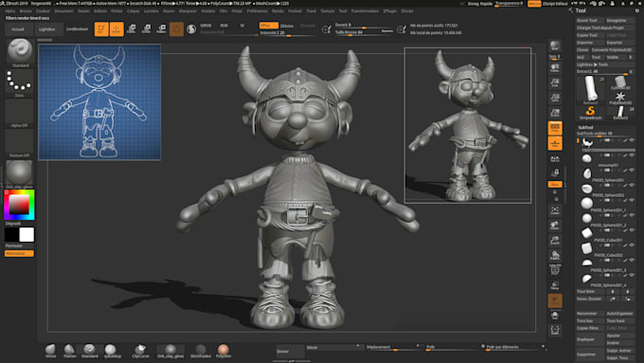Open the Transformation menu
The image size is (644, 363).
click(365, 11)
